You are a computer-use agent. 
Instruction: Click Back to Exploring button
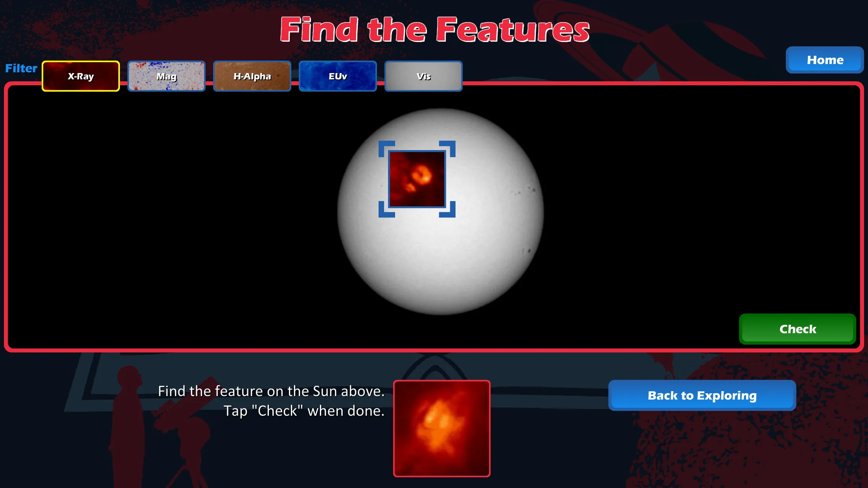[x=703, y=396]
